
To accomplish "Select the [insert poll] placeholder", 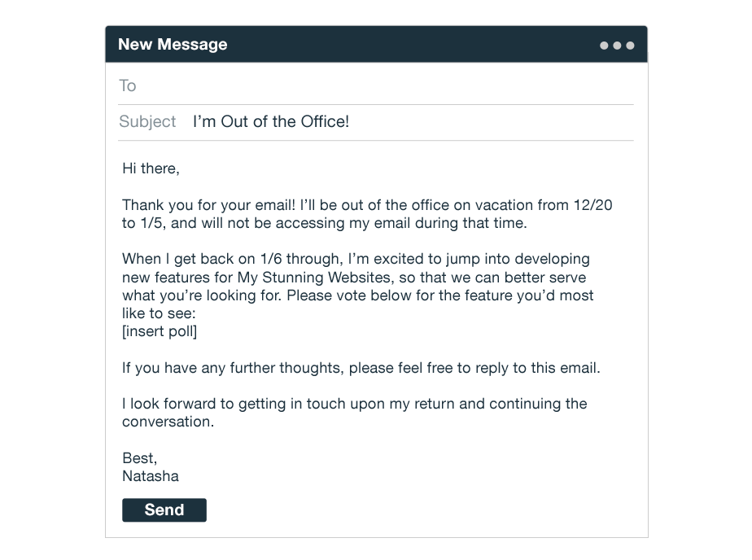I will [160, 331].
